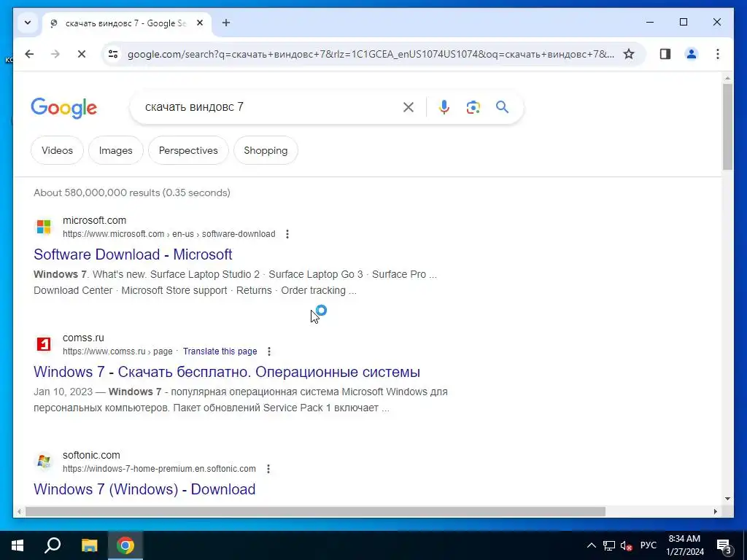Open more options for microsoft.com result
Viewport: 747px width, 560px height.
click(287, 234)
